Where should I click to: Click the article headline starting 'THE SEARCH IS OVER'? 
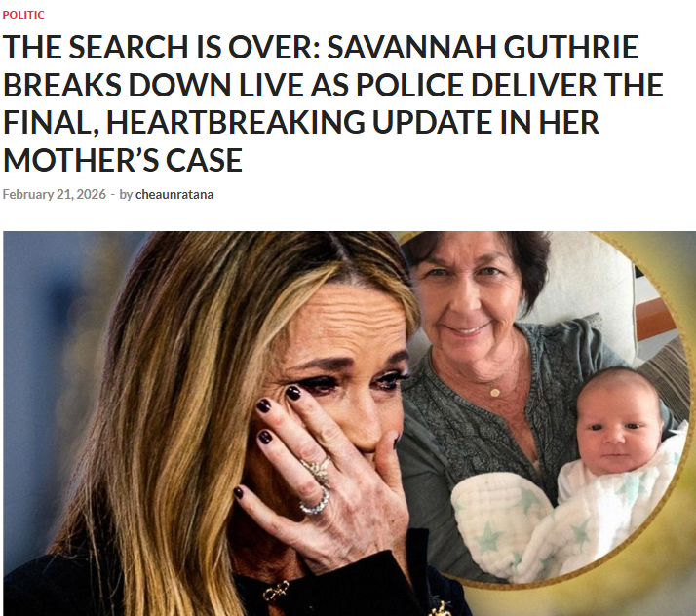pos(333,104)
